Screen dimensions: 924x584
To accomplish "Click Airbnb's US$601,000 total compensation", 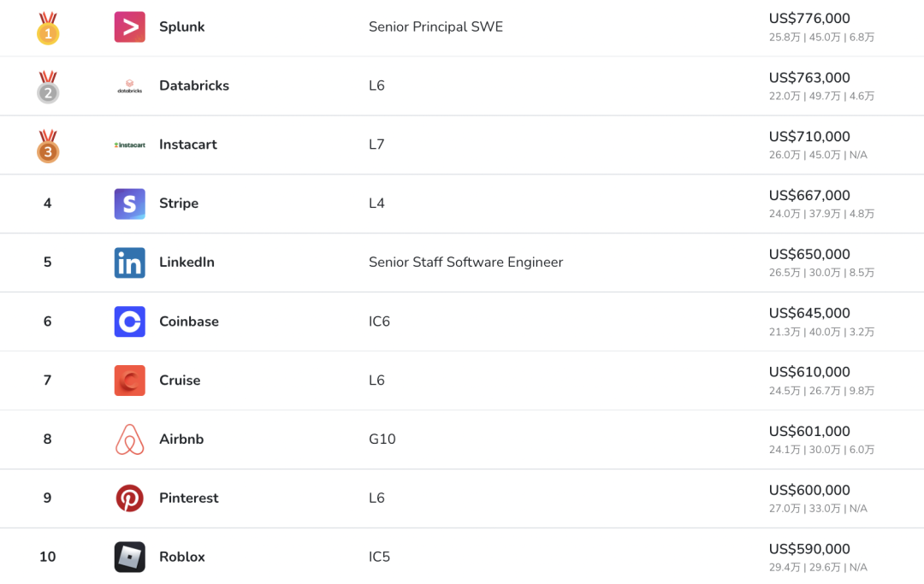I will (x=808, y=432).
